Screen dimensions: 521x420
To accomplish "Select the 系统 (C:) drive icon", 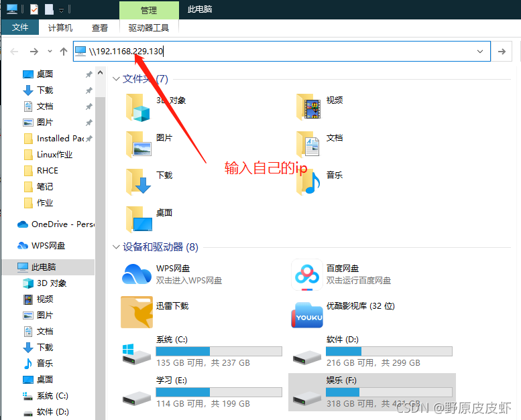I will [136, 354].
